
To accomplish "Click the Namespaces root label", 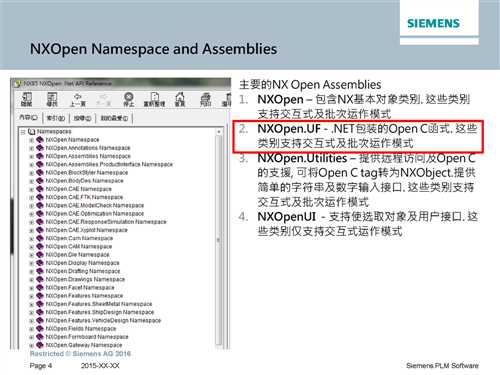I will point(54,132).
